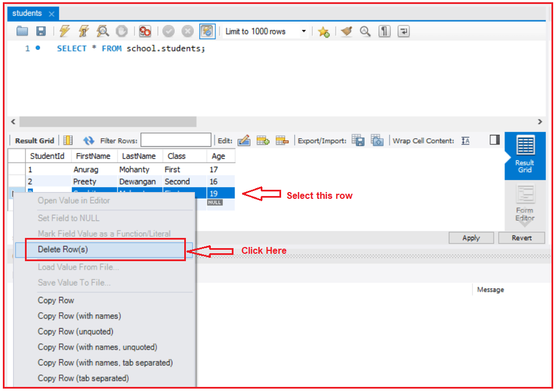
Task: Toggle the result side panel visibility
Action: [495, 140]
